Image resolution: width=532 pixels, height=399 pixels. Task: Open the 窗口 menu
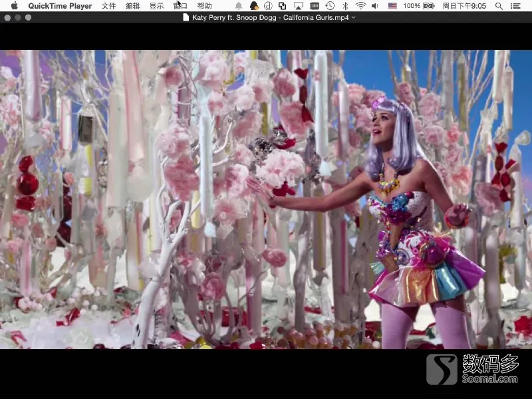(180, 6)
